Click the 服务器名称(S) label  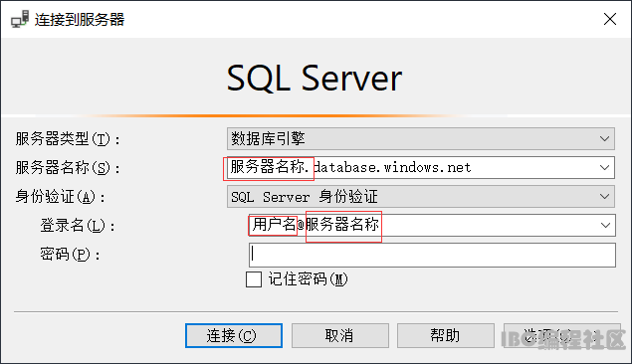pos(68,168)
